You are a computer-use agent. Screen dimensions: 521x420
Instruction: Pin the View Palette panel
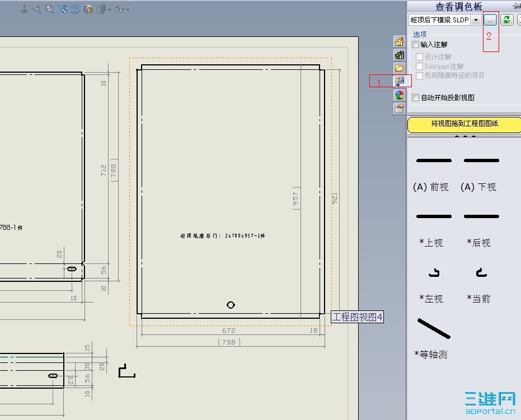(x=517, y=6)
